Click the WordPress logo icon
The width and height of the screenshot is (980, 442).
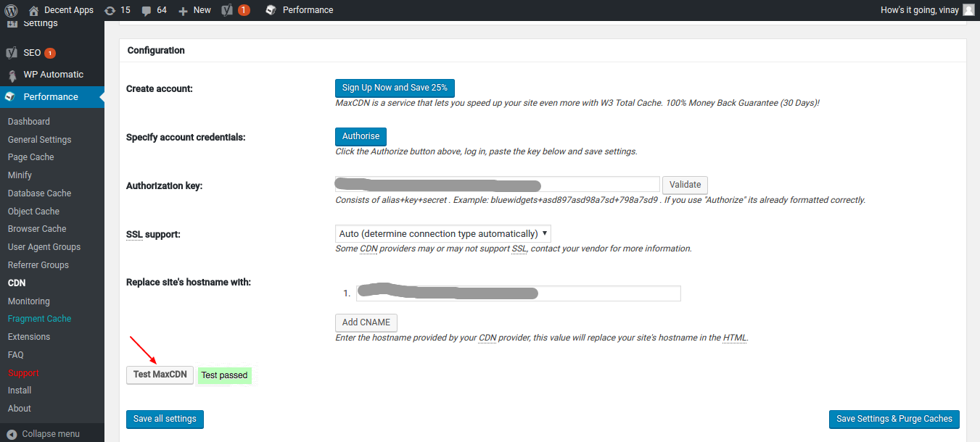point(11,10)
